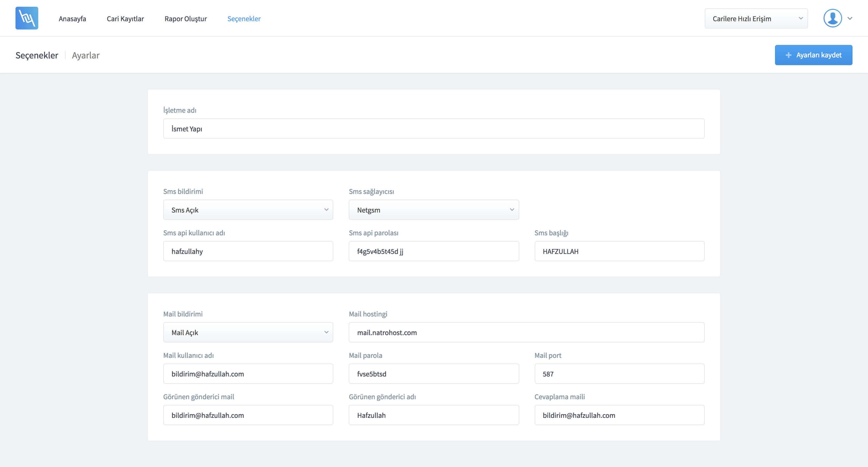Click the app logo icon
This screenshot has width=868, height=467.
click(x=27, y=18)
